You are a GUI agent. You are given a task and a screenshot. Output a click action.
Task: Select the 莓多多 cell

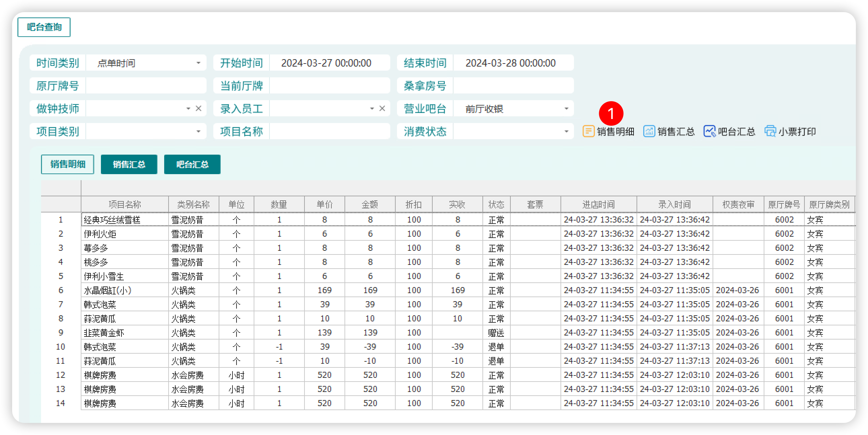(x=125, y=248)
